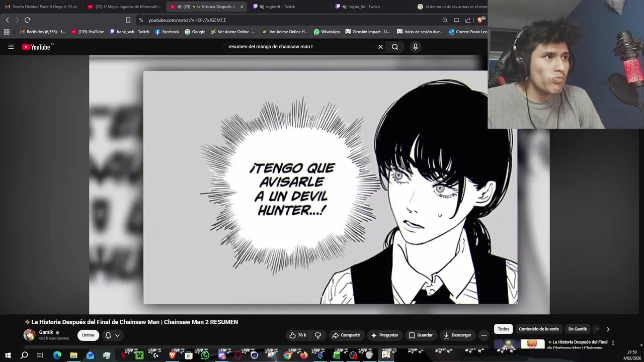This screenshot has height=362, width=644.
Task: Click the youtube.com address bar URL
Action: tap(187, 20)
